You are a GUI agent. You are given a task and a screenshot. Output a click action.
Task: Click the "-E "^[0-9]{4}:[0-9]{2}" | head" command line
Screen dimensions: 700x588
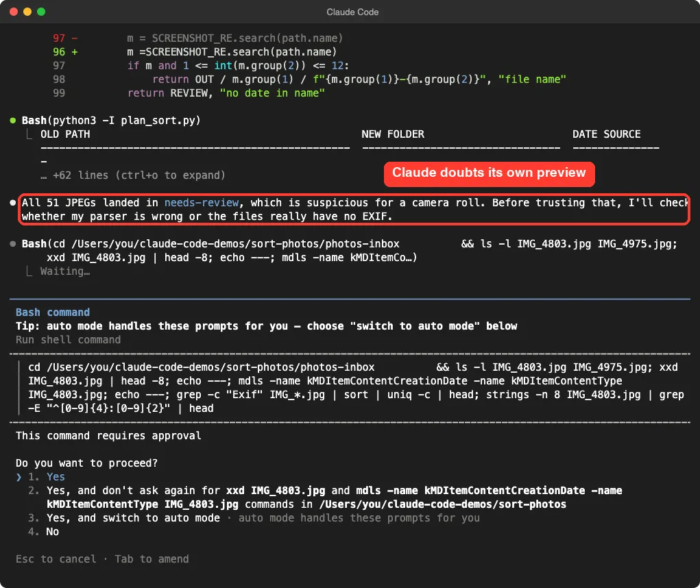pos(121,408)
